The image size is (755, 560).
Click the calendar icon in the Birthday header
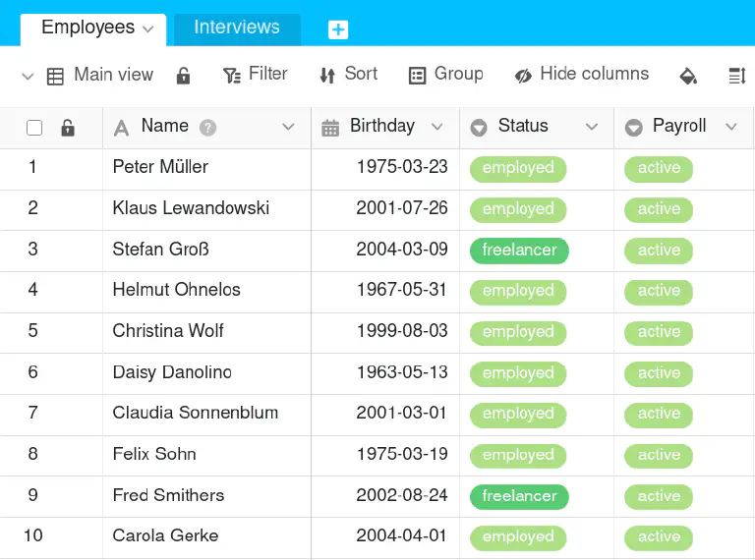click(x=330, y=127)
